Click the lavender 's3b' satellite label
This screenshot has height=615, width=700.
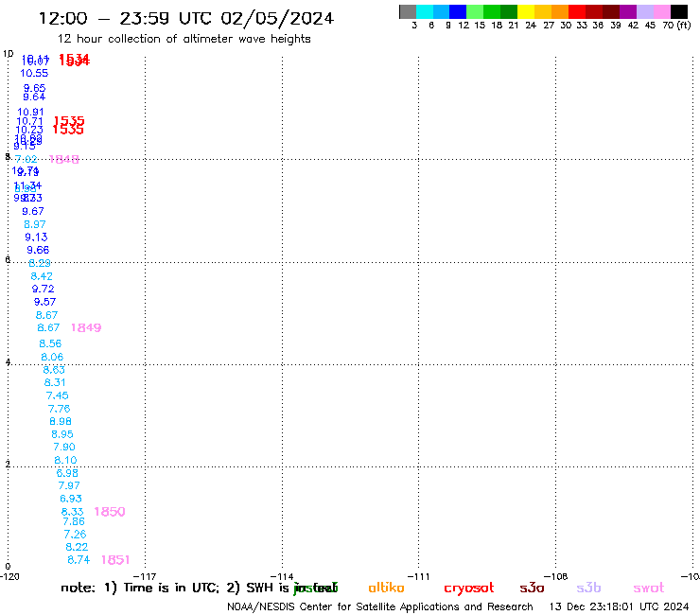[588, 588]
